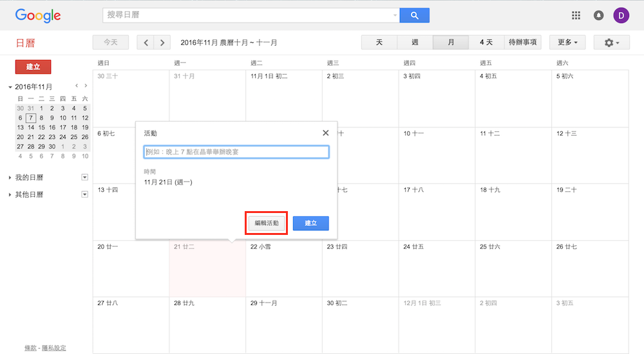Click the red 建立 button in the sidebar
Screen dimensions: 644x354
33,67
